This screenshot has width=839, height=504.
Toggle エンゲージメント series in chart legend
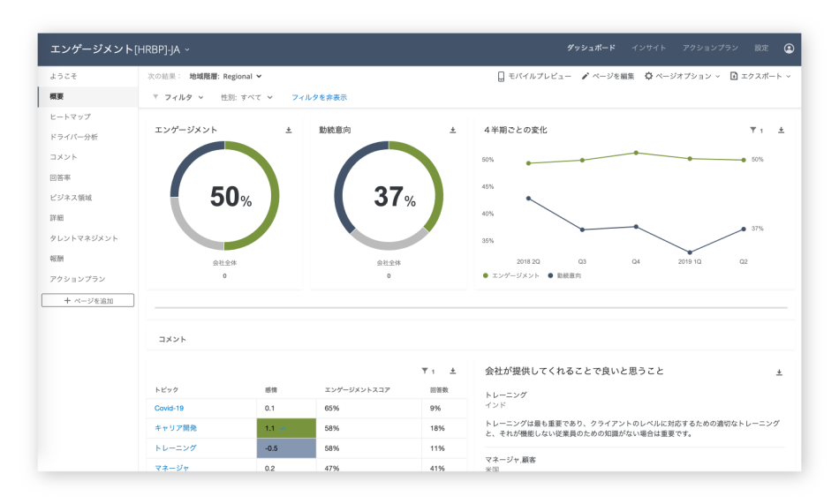[511, 276]
